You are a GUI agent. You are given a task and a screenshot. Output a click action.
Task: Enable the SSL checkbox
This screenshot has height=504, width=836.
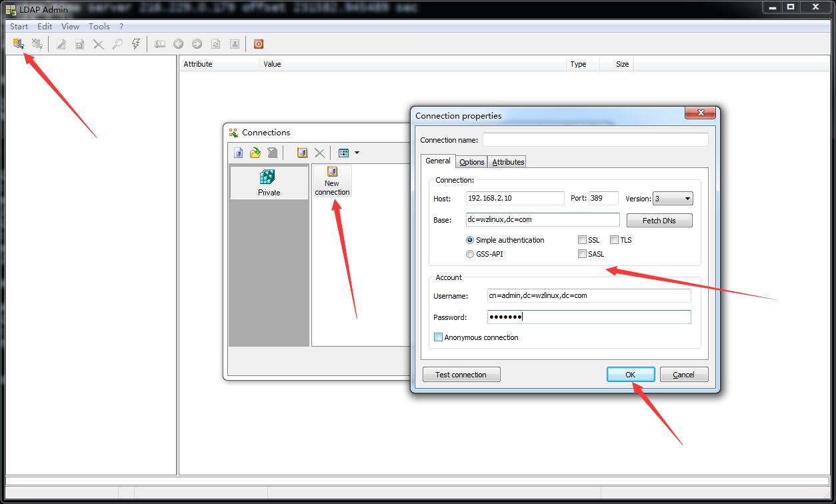pos(582,240)
